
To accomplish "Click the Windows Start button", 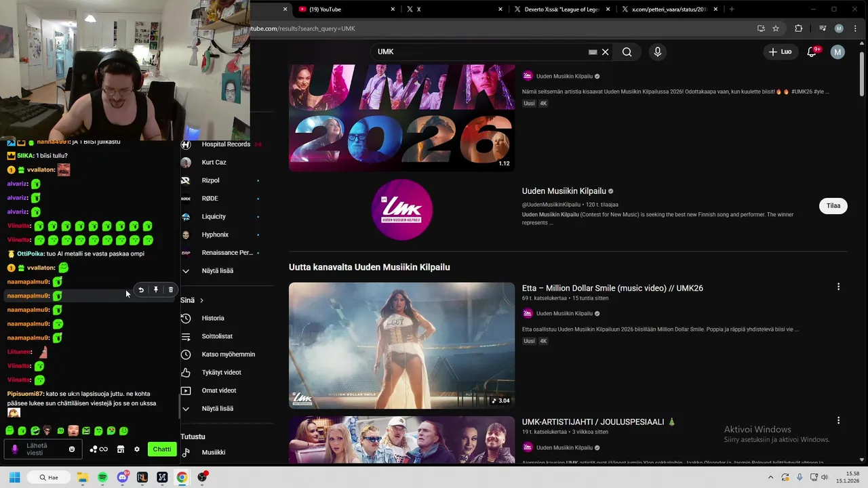I will point(15,477).
